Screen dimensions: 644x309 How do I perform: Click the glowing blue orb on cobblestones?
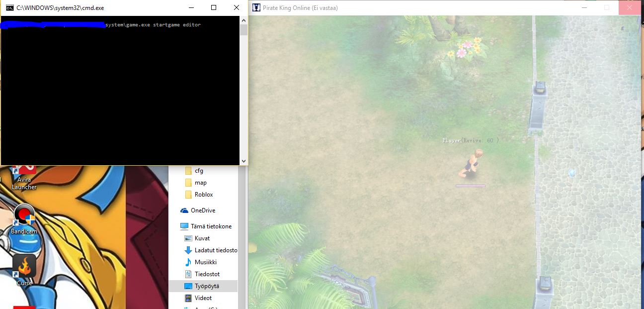tap(572, 172)
